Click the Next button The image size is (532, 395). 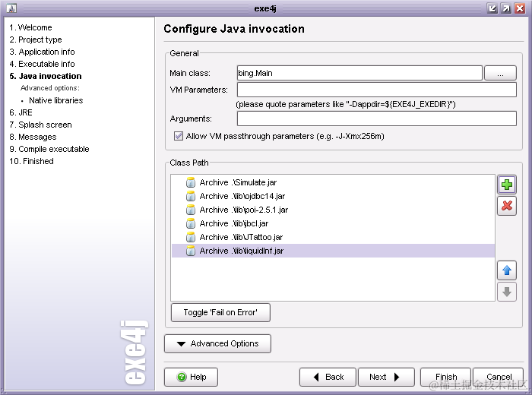click(386, 377)
